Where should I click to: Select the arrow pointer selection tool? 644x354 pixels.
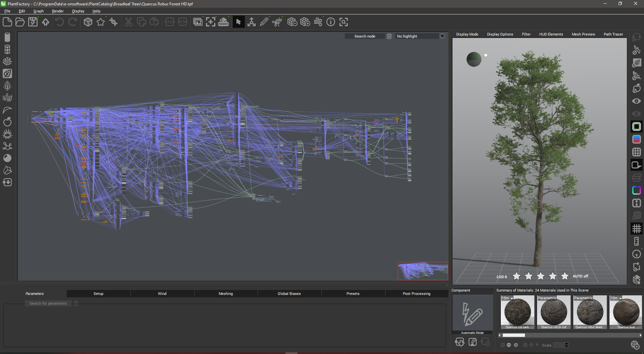238,22
